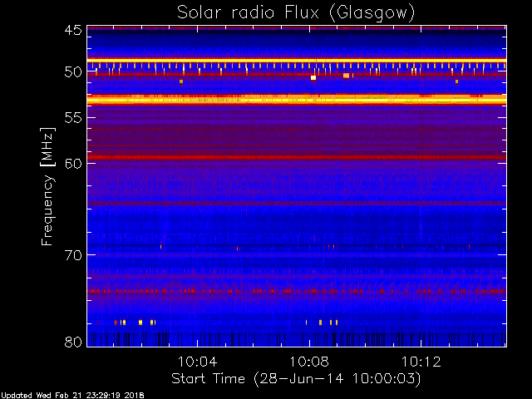Select the 10:04 time tick label
Viewport: 532px width, 399px height.
[x=198, y=362]
